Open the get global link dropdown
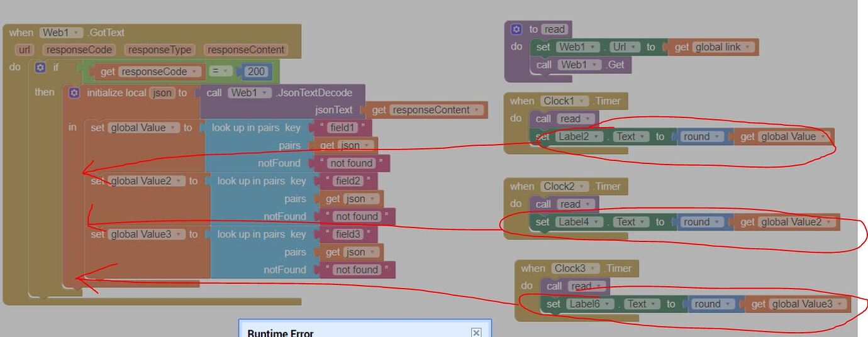This screenshot has height=337, width=868. click(723, 47)
